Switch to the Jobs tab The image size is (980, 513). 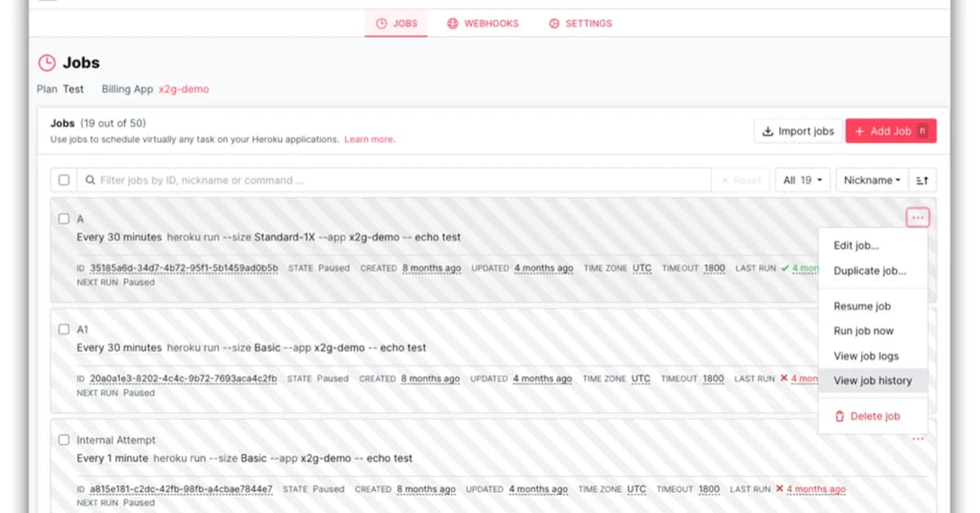point(396,24)
